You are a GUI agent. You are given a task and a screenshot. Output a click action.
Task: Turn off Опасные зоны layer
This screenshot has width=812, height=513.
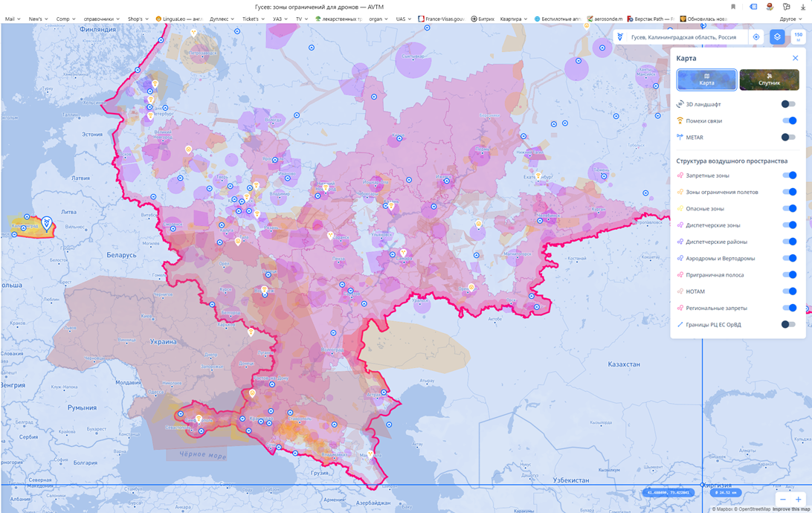pyautogui.click(x=789, y=209)
